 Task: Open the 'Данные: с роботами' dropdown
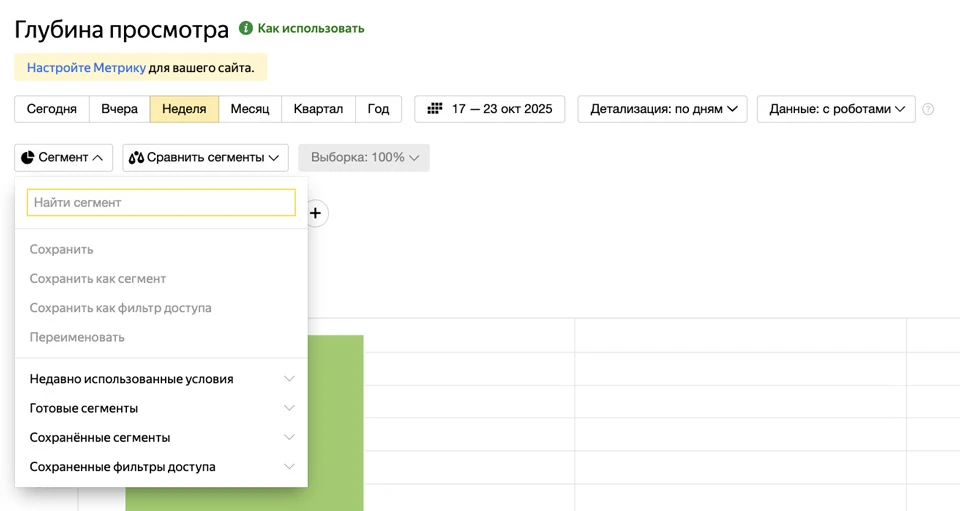click(836, 109)
